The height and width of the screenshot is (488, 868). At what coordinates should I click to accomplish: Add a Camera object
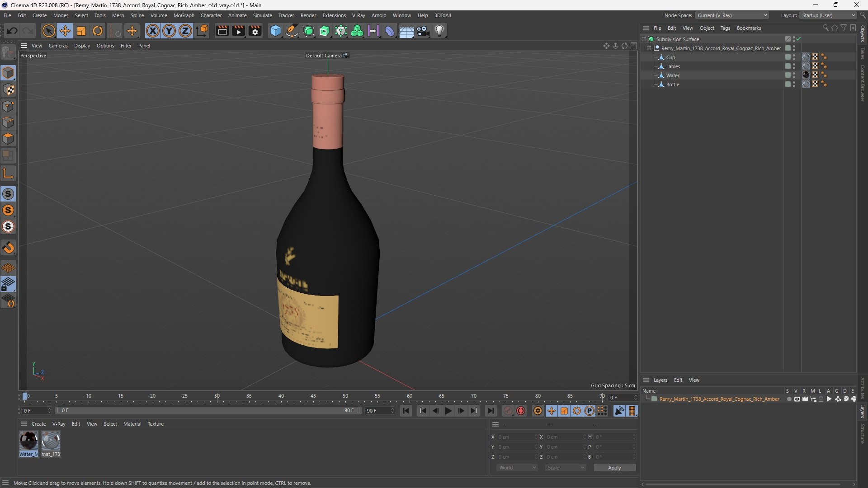(423, 31)
